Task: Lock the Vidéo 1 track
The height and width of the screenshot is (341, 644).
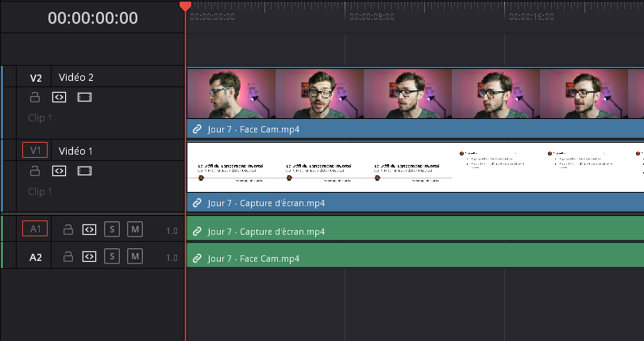Action: (35, 170)
